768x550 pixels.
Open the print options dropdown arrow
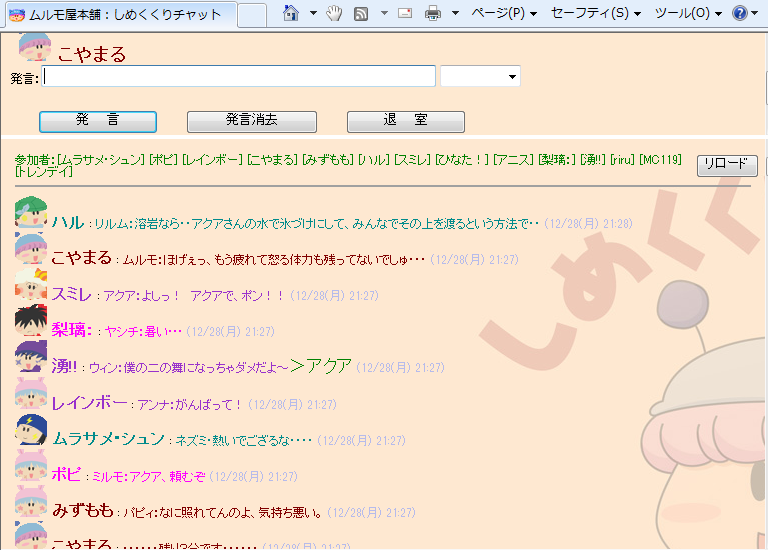(456, 13)
